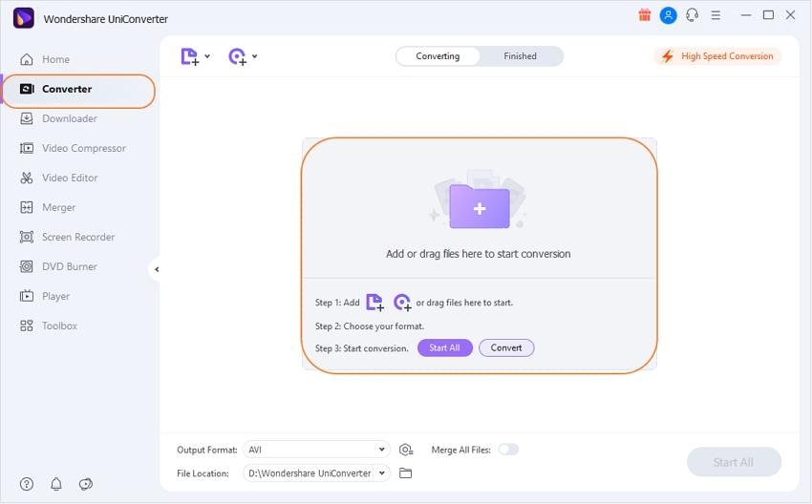Viewport: 812px width, 504px height.
Task: Open output format settings gear icon
Action: pos(405,450)
